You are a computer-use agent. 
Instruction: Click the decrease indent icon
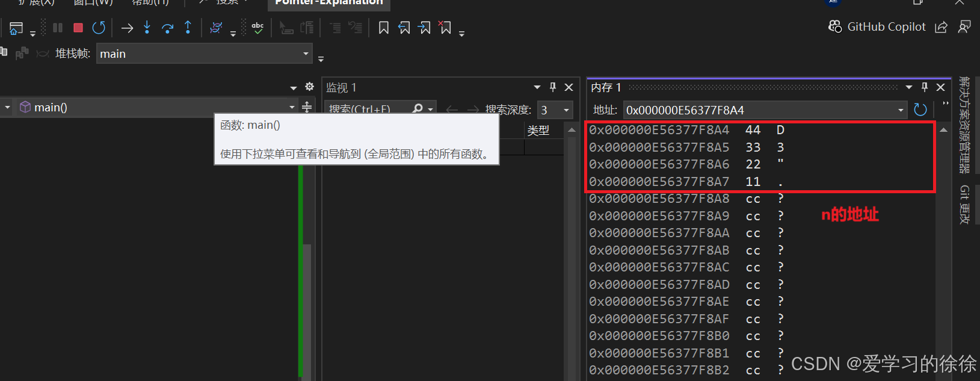pyautogui.click(x=335, y=28)
